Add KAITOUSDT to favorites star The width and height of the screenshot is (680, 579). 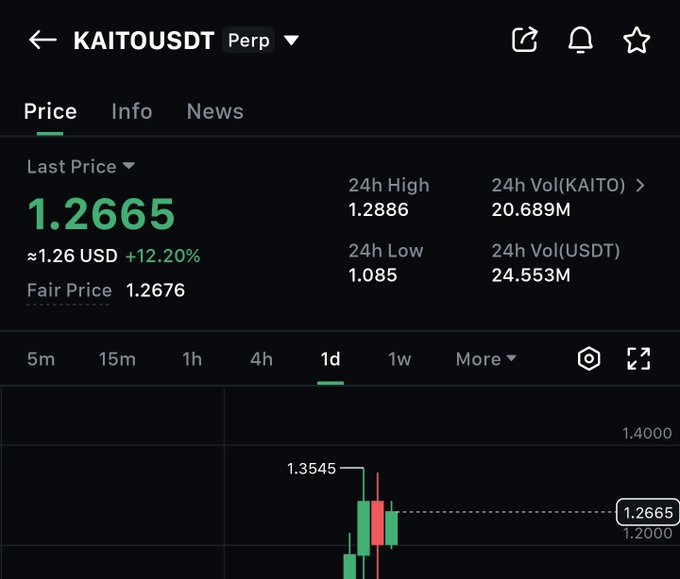click(636, 40)
